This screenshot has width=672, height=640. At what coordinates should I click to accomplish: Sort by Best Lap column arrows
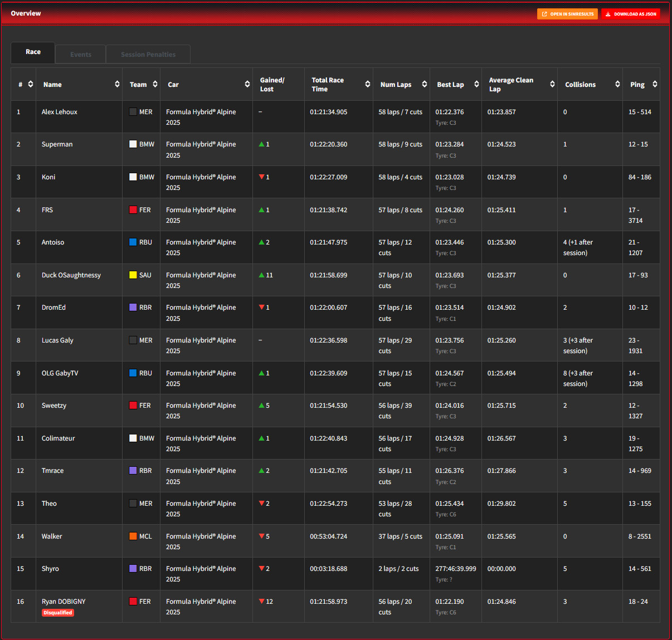[x=476, y=84]
